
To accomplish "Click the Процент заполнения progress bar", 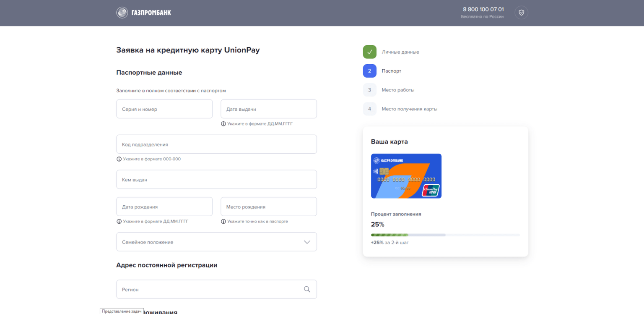I will coord(445,235).
